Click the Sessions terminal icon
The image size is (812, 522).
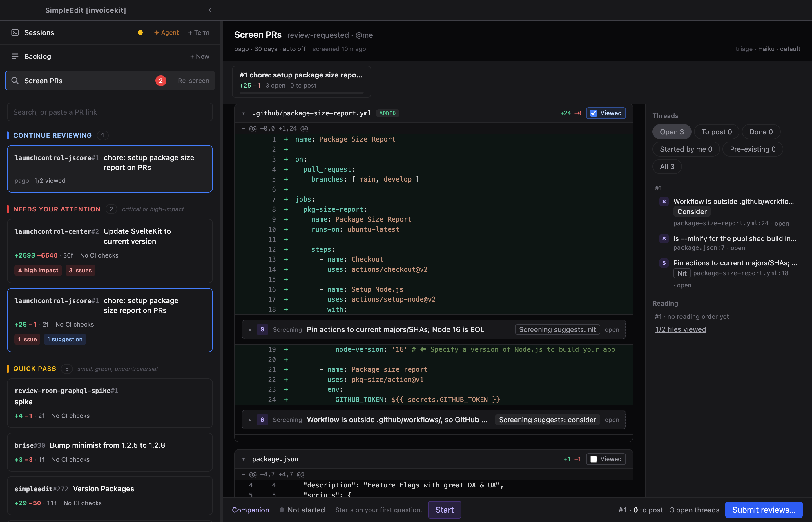tap(15, 32)
